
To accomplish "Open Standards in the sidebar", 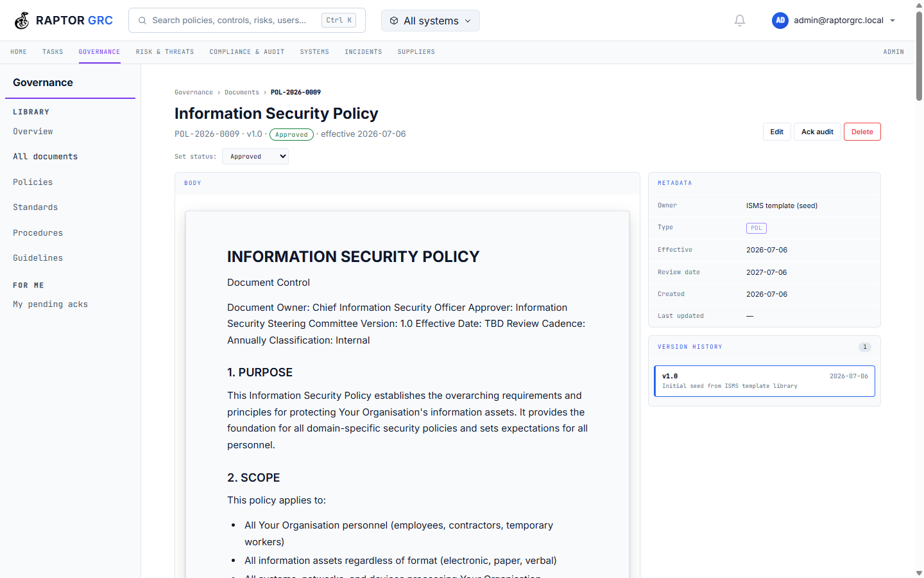I will click(x=35, y=207).
